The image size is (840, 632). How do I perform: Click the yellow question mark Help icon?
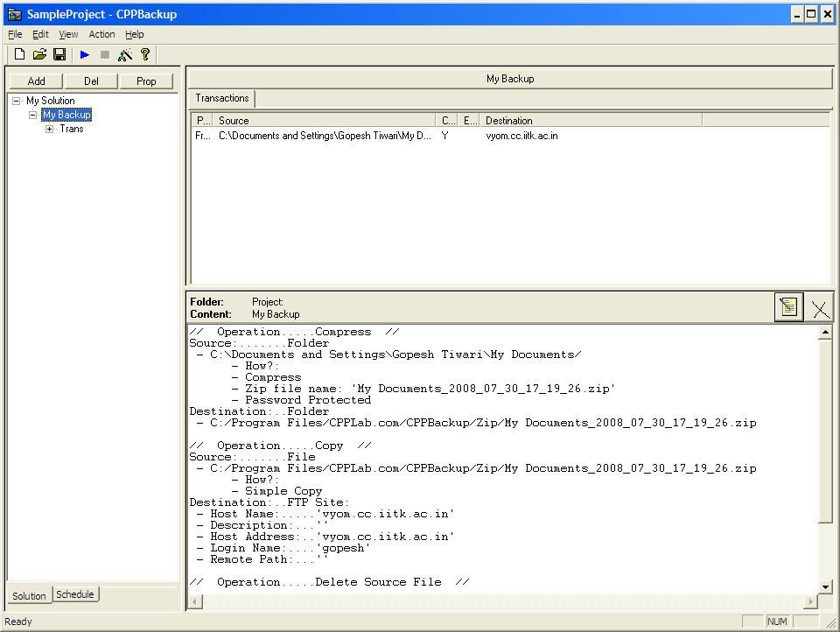coord(144,54)
